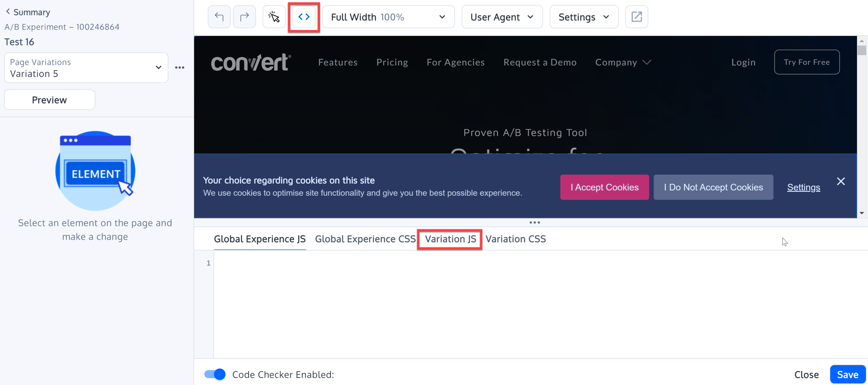Open the Settings dropdown in the toolbar
Image resolution: width=868 pixels, height=385 pixels.
coord(584,17)
